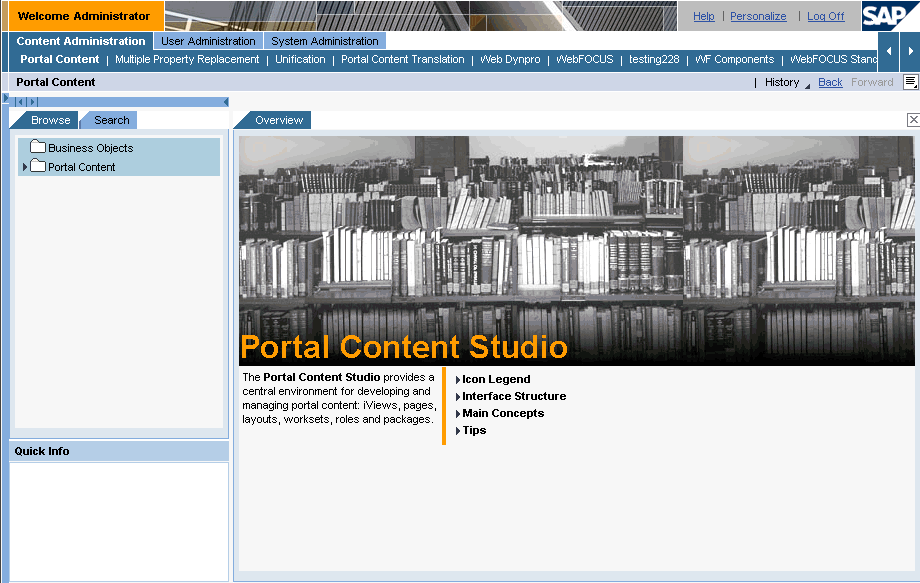Open the System Administration tab
This screenshot has width=920, height=583.
(325, 41)
